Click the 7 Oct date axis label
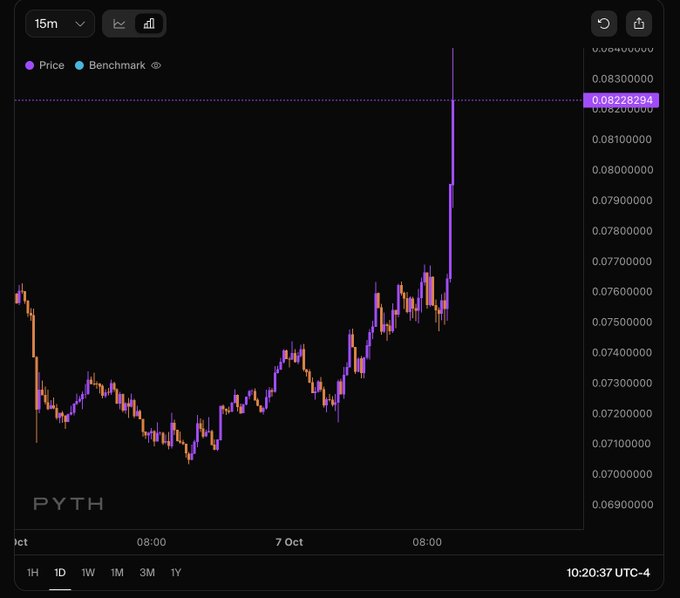 (289, 542)
